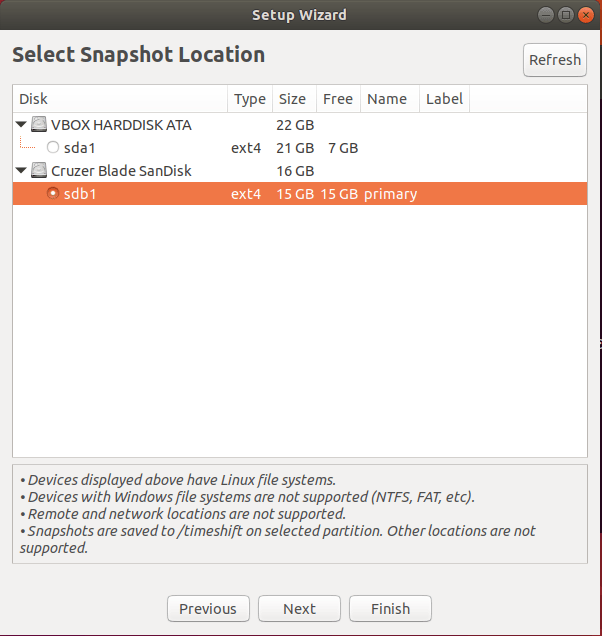The width and height of the screenshot is (602, 636).
Task: Collapse the VBOX HARDDISK ATA tree
Action: (22, 125)
